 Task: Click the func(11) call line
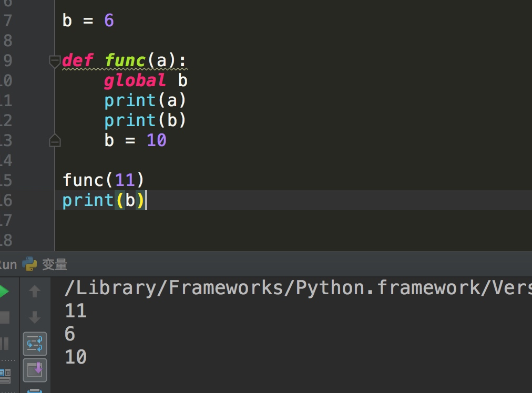point(104,180)
